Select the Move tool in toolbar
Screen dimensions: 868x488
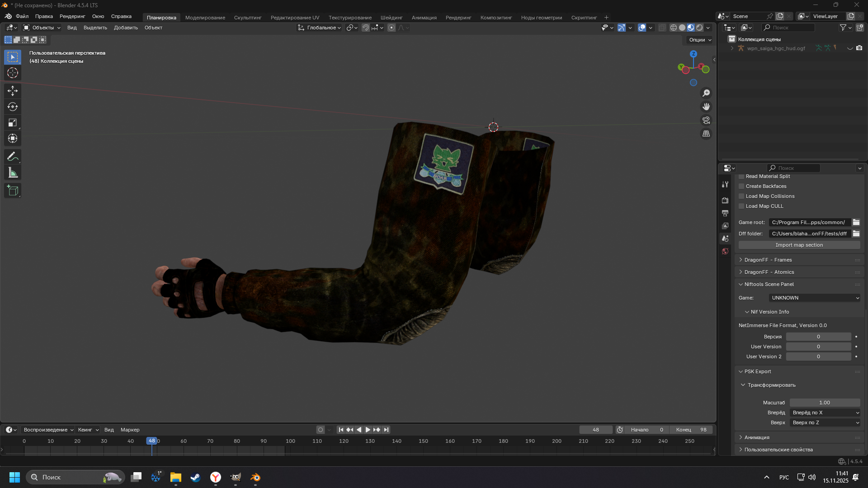coord(13,91)
